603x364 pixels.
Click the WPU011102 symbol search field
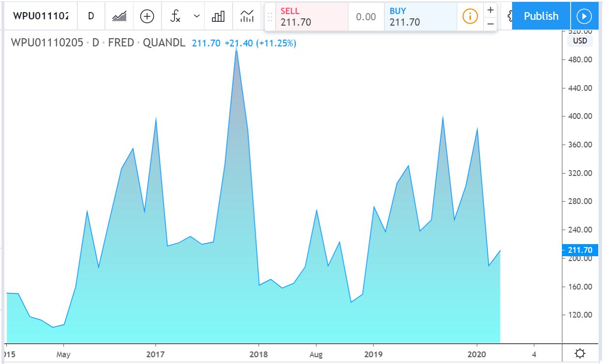[41, 16]
